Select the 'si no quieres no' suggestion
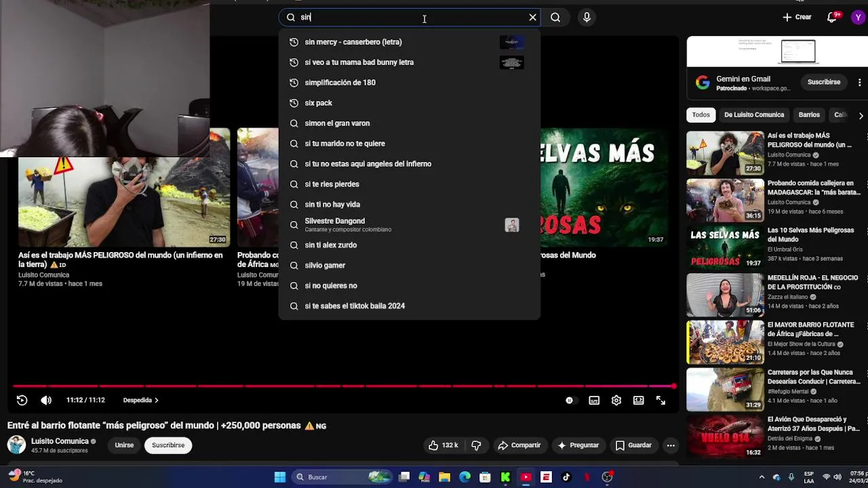 click(x=410, y=286)
